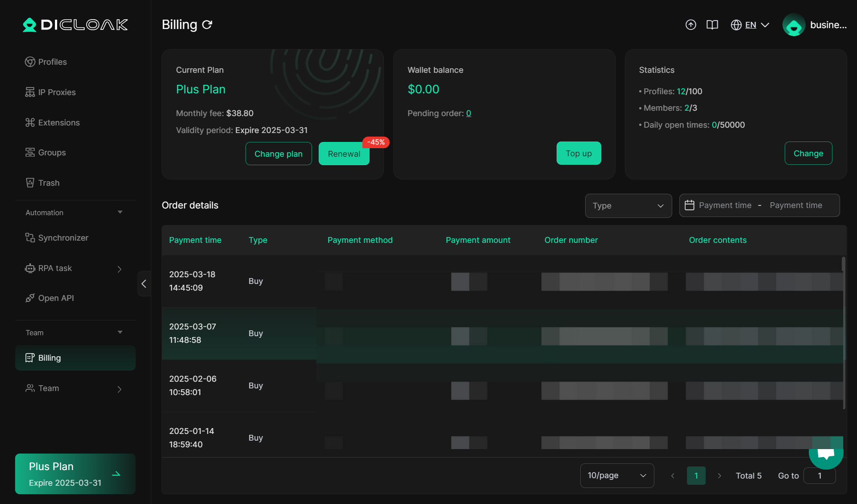Go to IP Proxies menu item
This screenshot has height=504, width=857.
pyautogui.click(x=57, y=92)
